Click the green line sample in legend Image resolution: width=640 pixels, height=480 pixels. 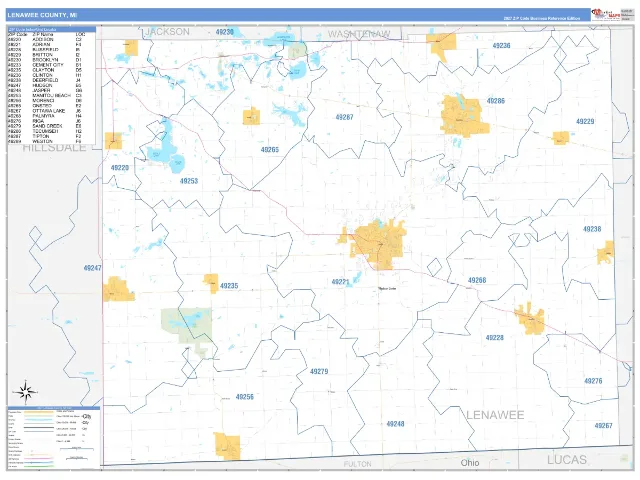tap(39, 466)
